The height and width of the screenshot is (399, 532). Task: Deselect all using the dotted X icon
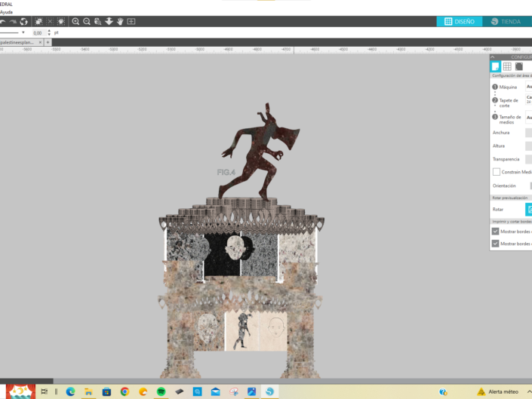50,22
